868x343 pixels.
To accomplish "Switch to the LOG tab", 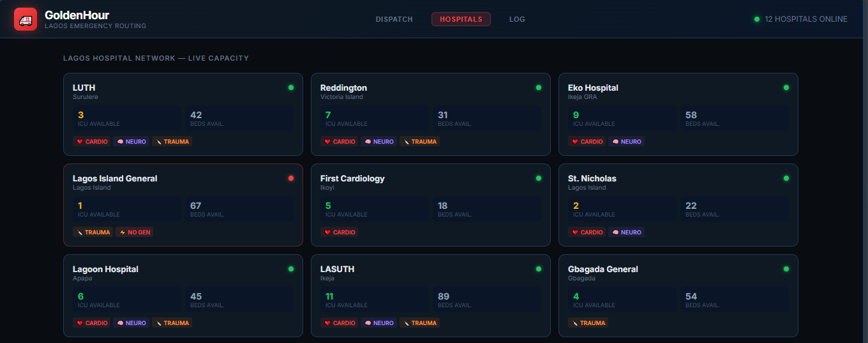I will point(517,19).
